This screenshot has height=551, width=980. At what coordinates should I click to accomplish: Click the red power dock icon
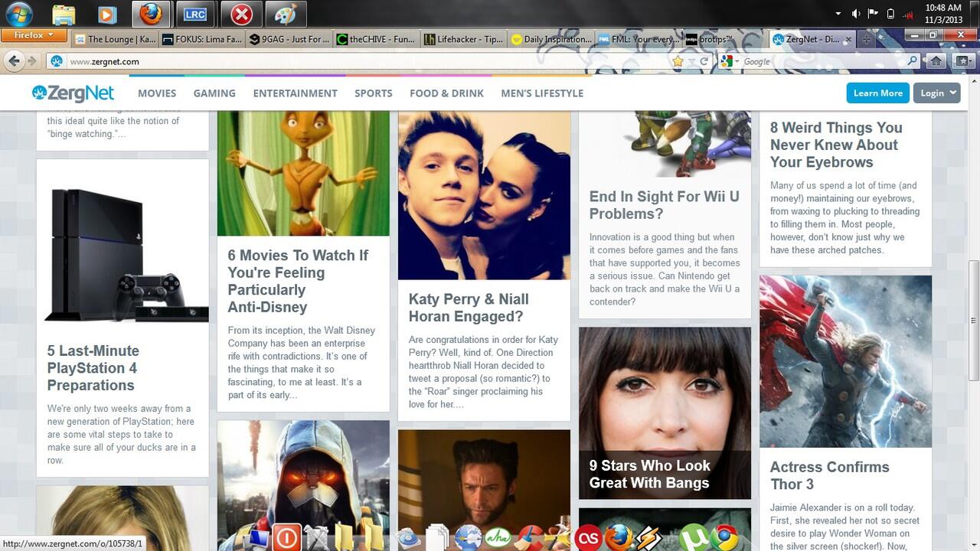(x=286, y=536)
